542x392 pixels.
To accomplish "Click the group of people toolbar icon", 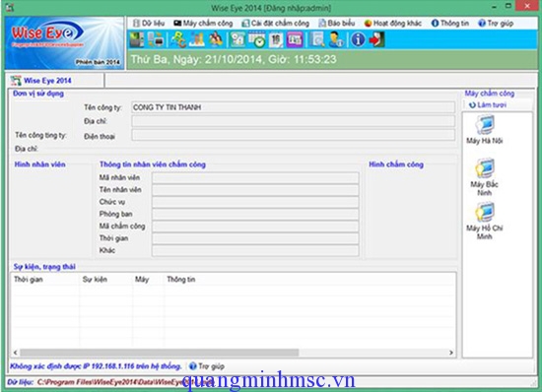I will pyautogui.click(x=216, y=39).
